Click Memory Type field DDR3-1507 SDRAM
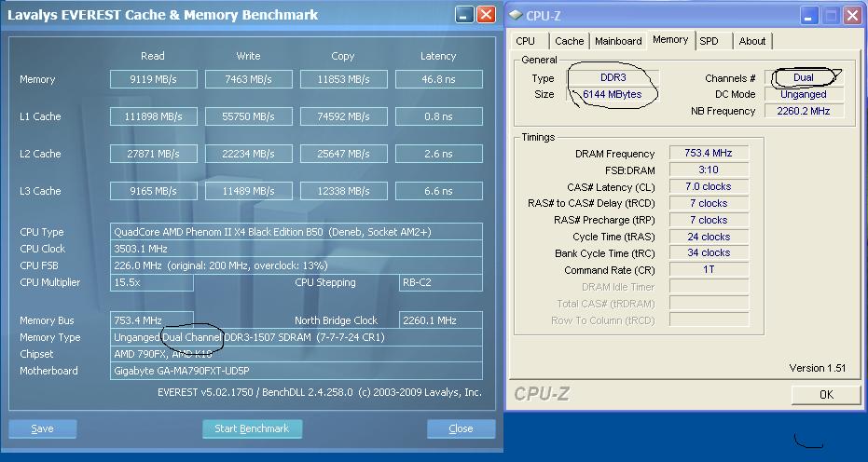Screen dimensions: 868x462 pyautogui.click(x=296, y=337)
